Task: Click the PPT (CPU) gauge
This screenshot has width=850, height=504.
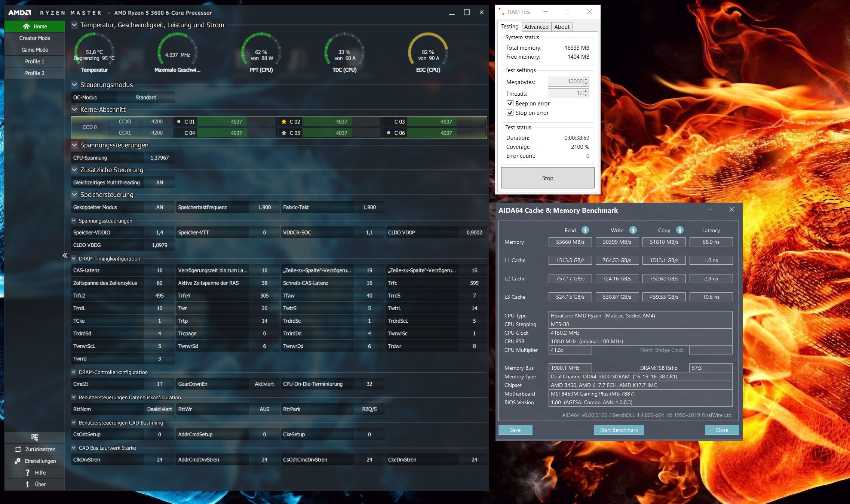Action: pyautogui.click(x=261, y=53)
